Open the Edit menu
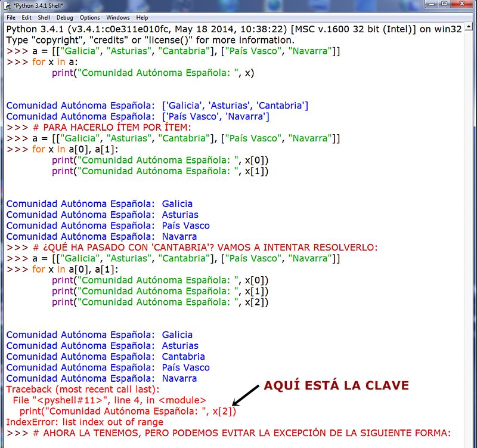Image resolution: width=477 pixels, height=448 pixels. (26, 17)
